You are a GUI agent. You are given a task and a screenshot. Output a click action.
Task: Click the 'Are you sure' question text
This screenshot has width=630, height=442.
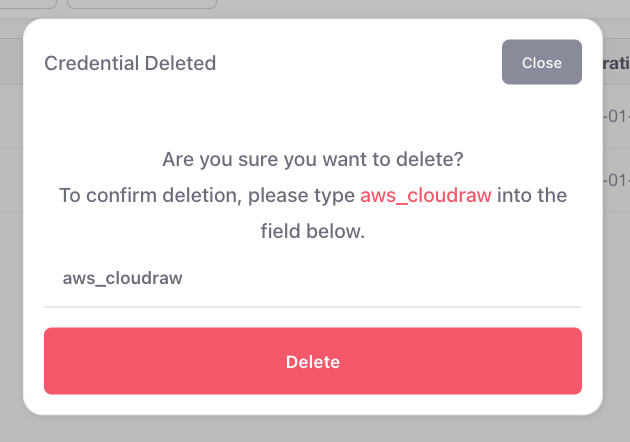(312, 159)
